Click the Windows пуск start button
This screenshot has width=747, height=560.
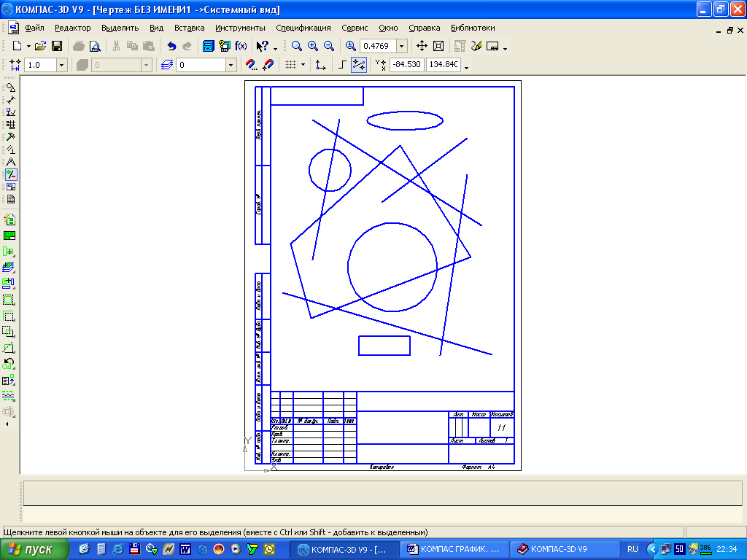tap(34, 550)
